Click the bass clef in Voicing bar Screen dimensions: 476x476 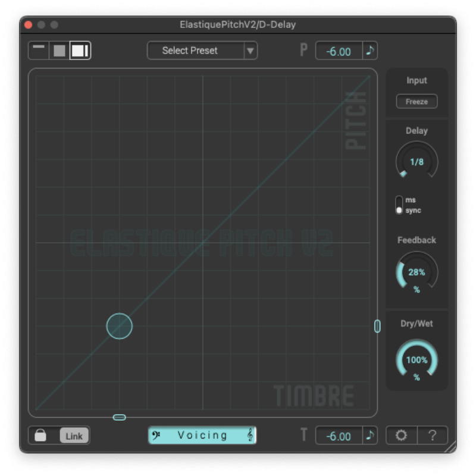coord(157,436)
